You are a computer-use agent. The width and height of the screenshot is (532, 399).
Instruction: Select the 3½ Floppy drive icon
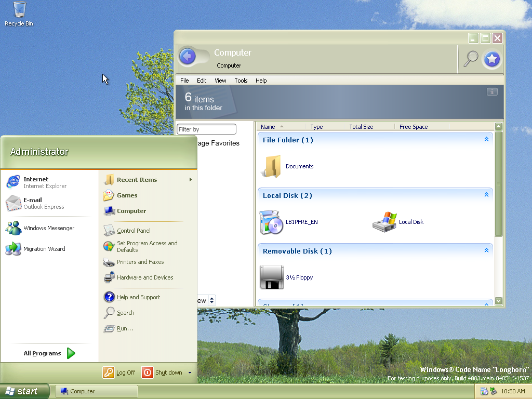(271, 277)
